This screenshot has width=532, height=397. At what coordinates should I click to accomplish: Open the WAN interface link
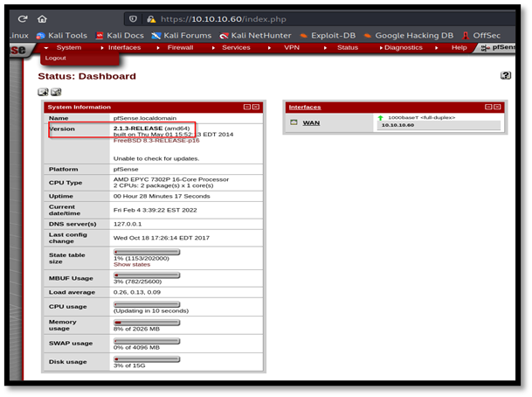pyautogui.click(x=311, y=123)
